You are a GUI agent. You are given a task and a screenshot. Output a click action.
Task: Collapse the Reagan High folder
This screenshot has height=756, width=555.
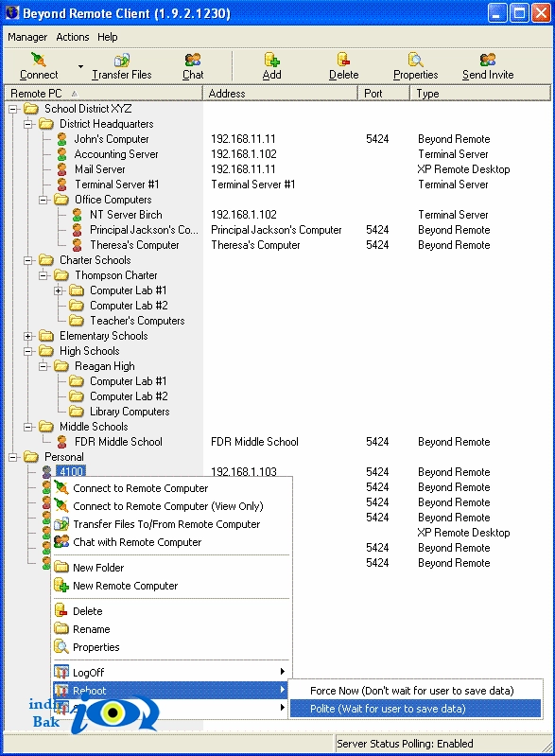point(43,366)
